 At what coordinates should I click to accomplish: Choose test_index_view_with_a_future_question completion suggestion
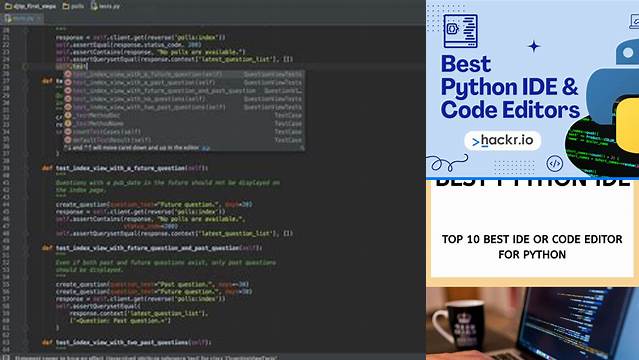click(183, 74)
